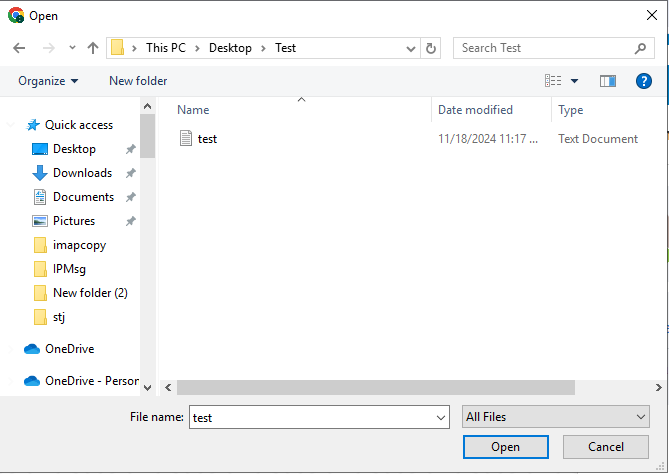Select OneDrive in the sidebar
Screen dimensions: 669x474
click(x=70, y=349)
